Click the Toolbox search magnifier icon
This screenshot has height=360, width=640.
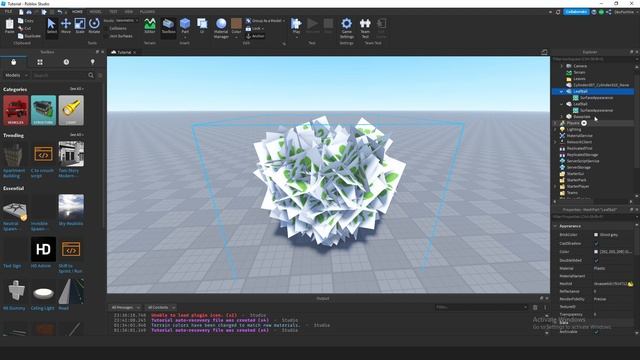pyautogui.click(x=91, y=75)
